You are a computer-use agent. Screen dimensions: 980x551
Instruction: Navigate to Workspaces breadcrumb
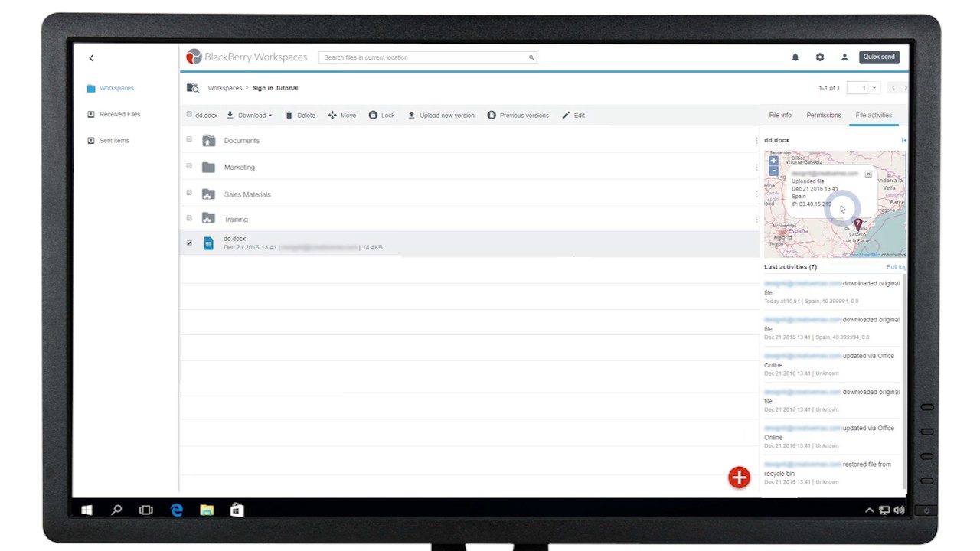225,88
